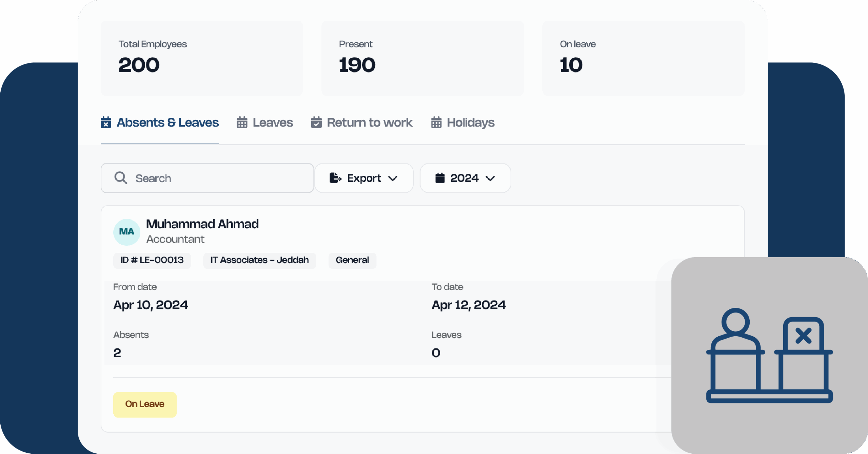868x454 pixels.
Task: Click the Holidays calendar icon
Action: pyautogui.click(x=436, y=122)
